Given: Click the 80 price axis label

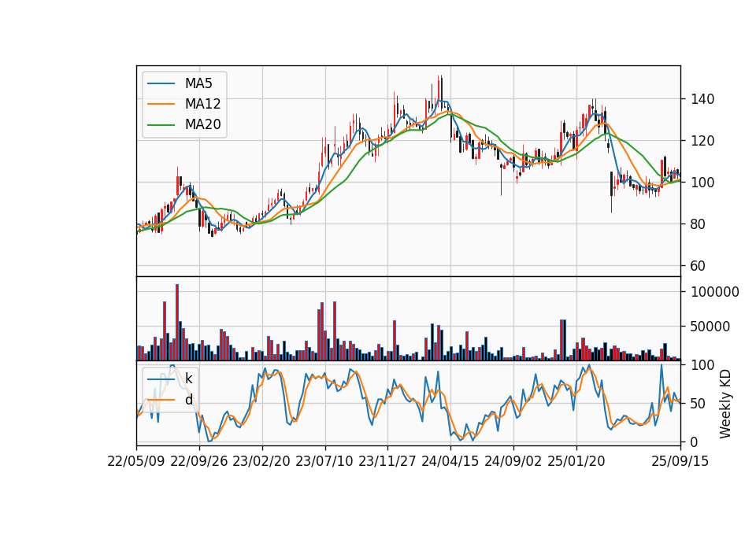Looking at the screenshot, I should click(x=699, y=224).
